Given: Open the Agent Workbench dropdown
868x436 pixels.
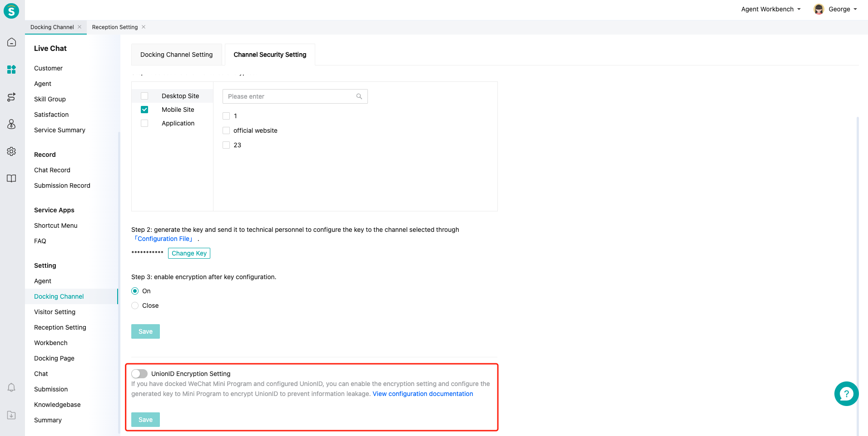Looking at the screenshot, I should pyautogui.click(x=771, y=9).
